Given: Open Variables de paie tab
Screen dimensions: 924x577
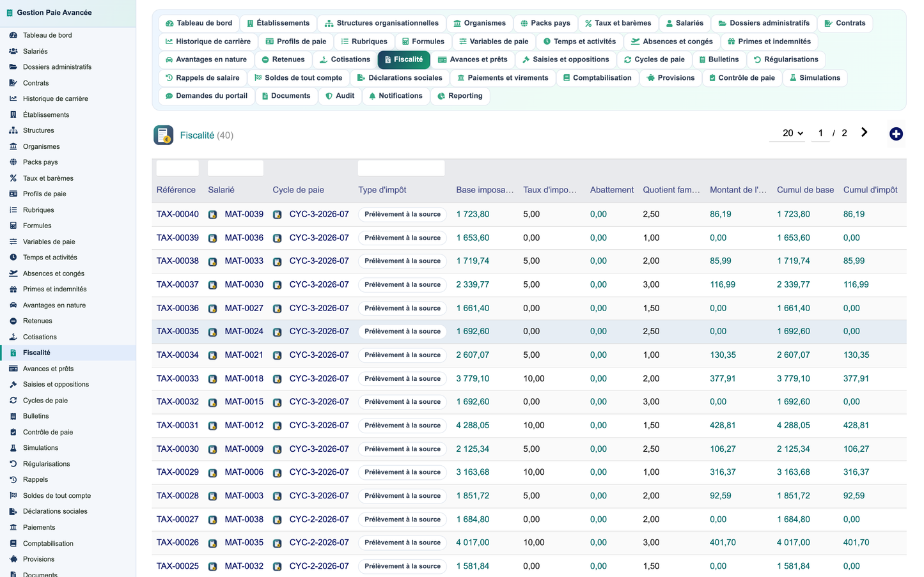Looking at the screenshot, I should tap(494, 42).
